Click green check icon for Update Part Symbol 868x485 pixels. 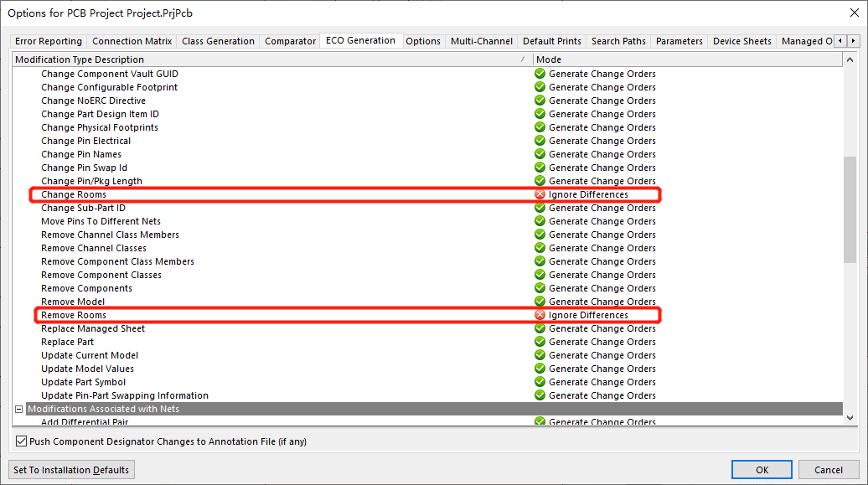(x=540, y=382)
